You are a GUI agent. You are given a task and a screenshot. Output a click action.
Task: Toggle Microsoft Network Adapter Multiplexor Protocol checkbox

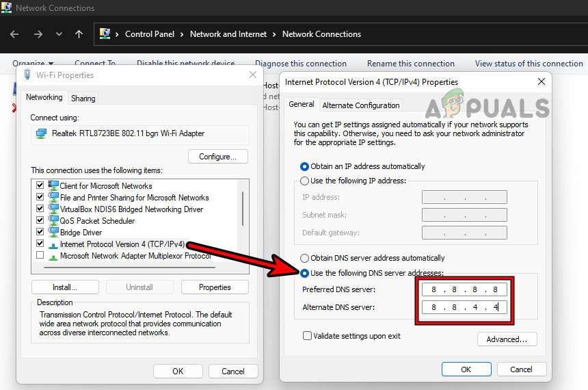click(40, 255)
